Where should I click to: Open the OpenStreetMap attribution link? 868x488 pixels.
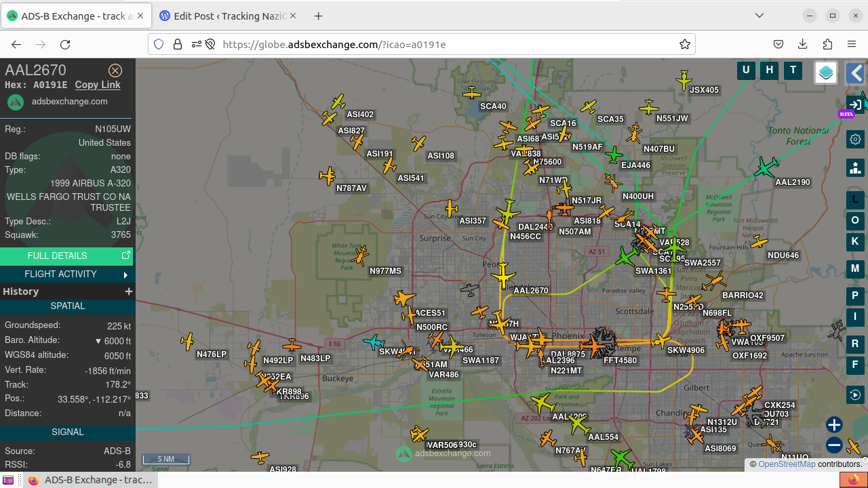[x=787, y=464]
